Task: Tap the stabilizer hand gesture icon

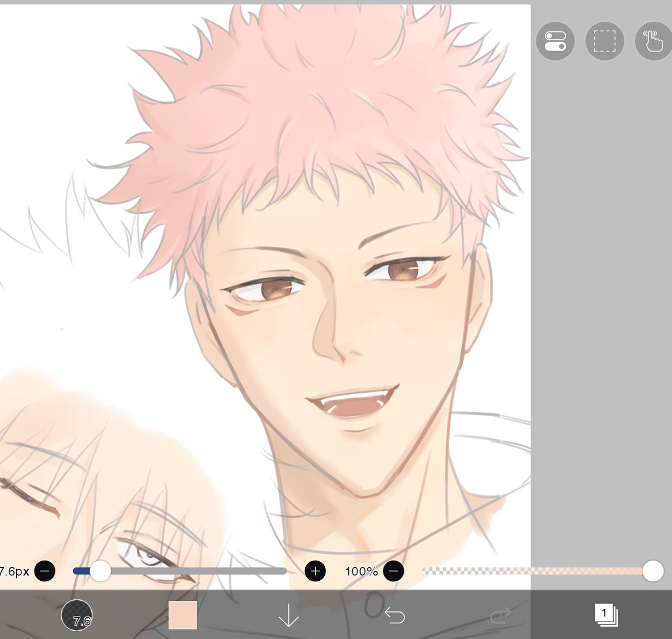Action: pyautogui.click(x=654, y=41)
